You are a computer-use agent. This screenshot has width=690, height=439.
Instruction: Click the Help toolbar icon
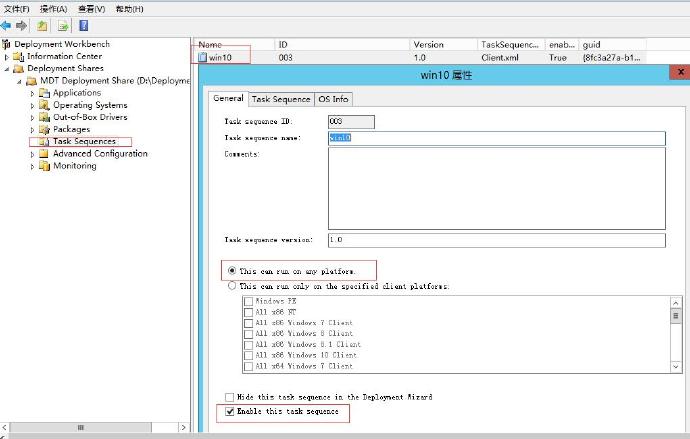tap(84, 26)
